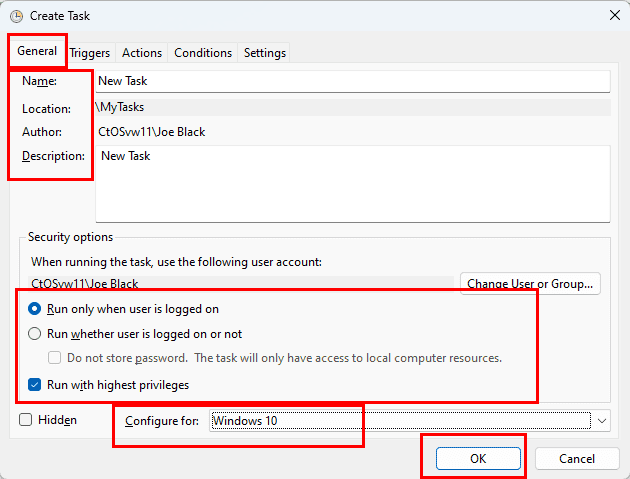Click into the Description text area
630x479 pixels.
pos(353,184)
